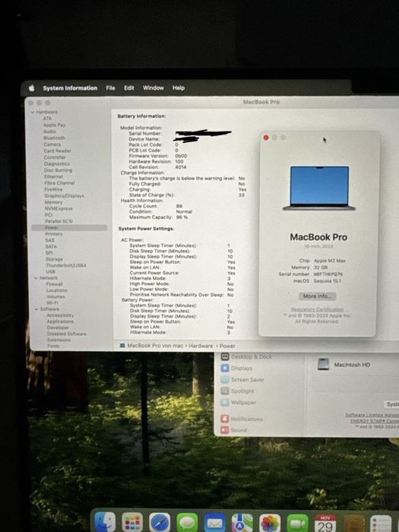Open the File menu
This screenshot has width=399, height=532.
111,88
